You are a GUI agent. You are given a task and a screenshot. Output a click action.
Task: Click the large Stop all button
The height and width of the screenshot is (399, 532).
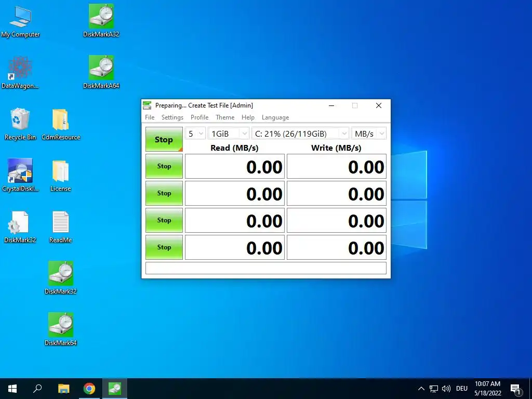[x=164, y=139]
